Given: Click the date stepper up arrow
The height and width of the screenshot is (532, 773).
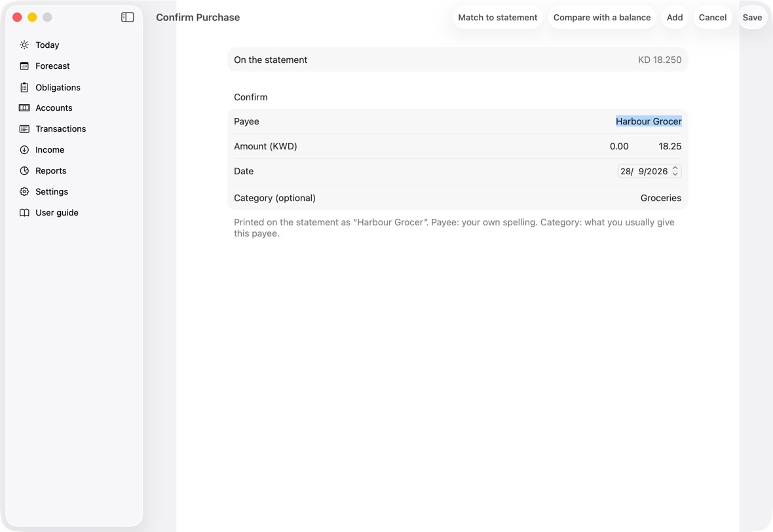Looking at the screenshot, I should pyautogui.click(x=675, y=168).
